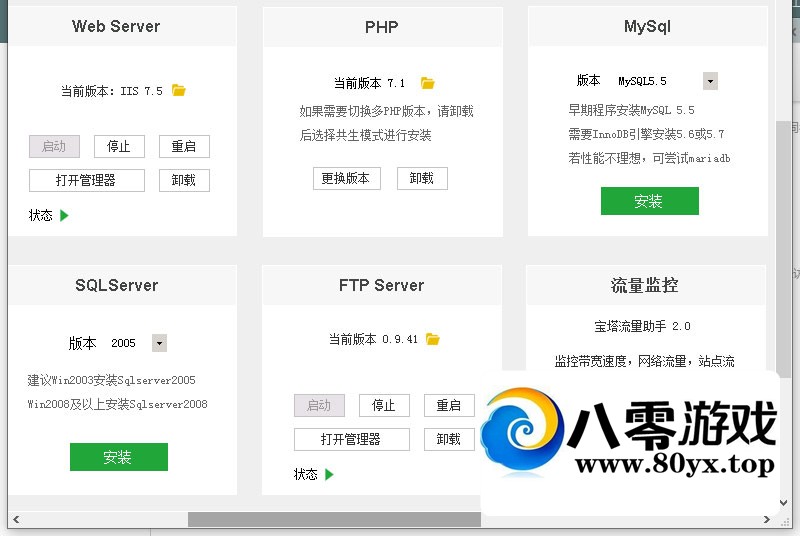The image size is (800, 536).
Task: Click the horizontal scrollbar right arrow
Action: click(767, 520)
